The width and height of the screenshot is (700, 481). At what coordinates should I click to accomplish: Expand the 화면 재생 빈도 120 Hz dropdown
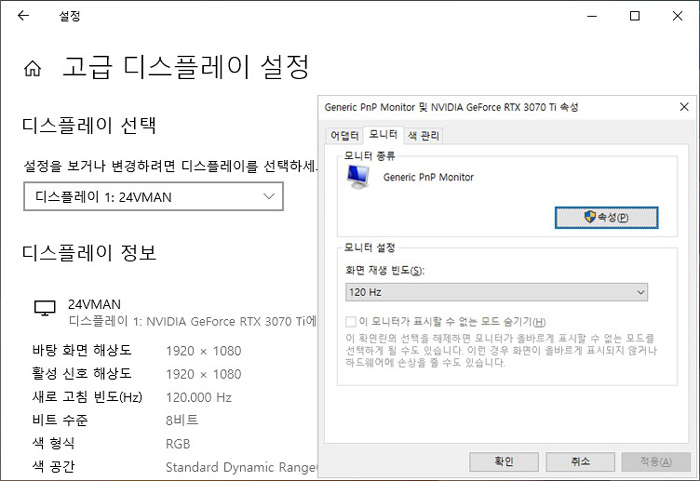coord(495,292)
